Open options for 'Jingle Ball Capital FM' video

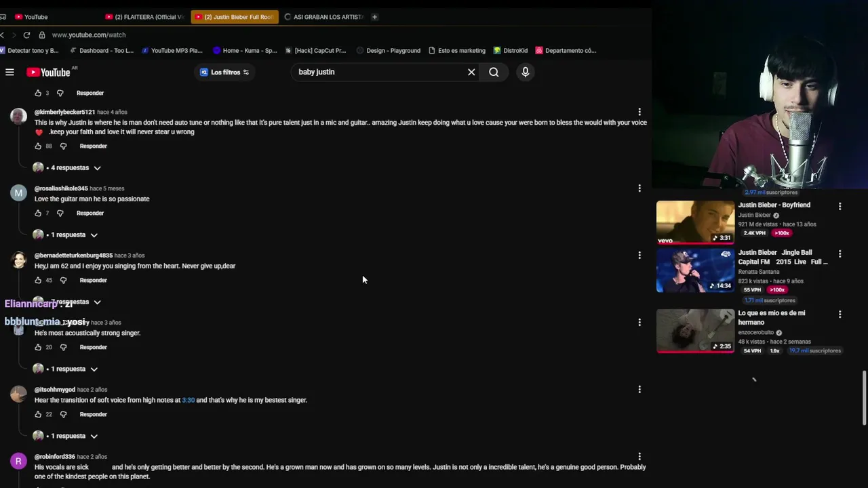tap(840, 253)
